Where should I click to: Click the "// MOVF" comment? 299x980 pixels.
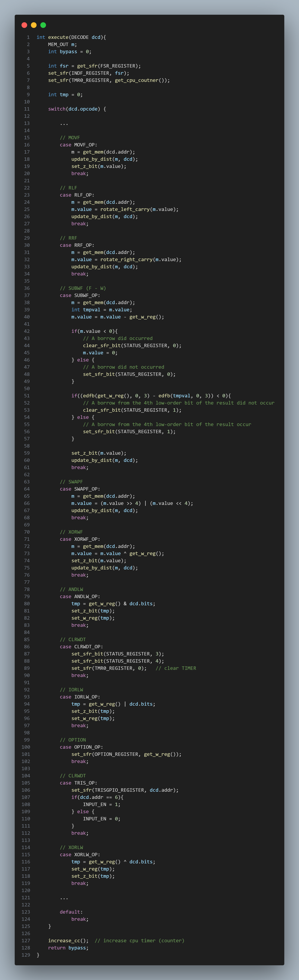pyautogui.click(x=70, y=138)
